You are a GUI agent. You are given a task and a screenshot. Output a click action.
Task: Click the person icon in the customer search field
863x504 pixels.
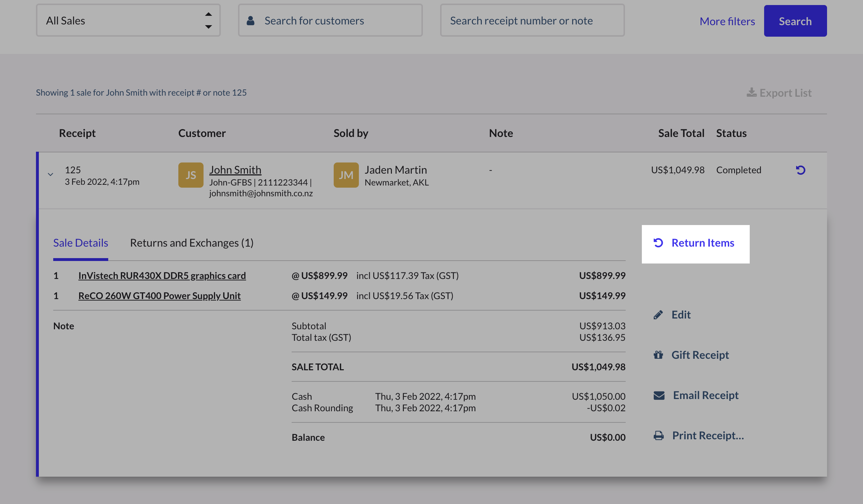[250, 20]
